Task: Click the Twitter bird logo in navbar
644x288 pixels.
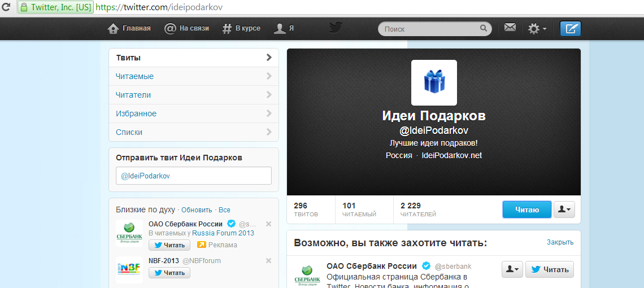Action: [x=336, y=28]
